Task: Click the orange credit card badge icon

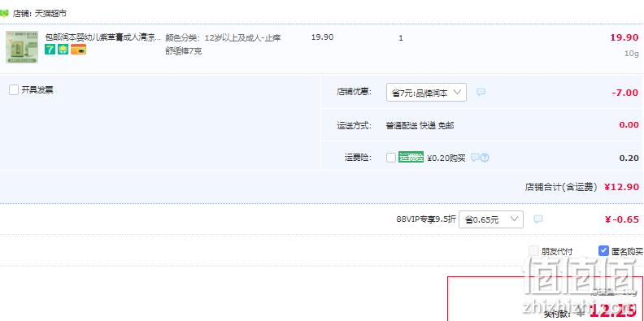Action: click(78, 50)
